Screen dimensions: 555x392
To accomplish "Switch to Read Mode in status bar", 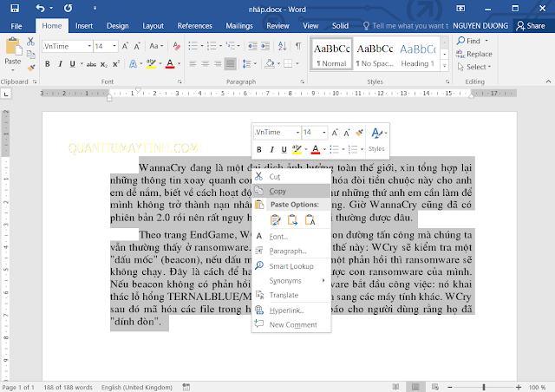I will [x=395, y=387].
